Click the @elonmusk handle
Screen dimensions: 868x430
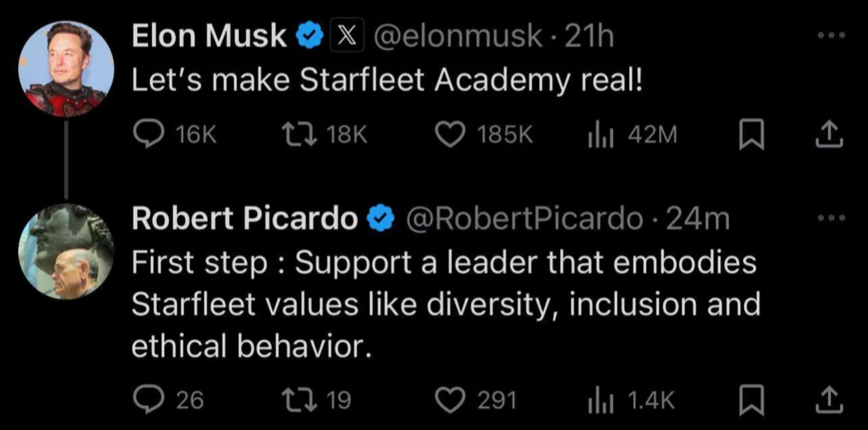[x=458, y=38]
